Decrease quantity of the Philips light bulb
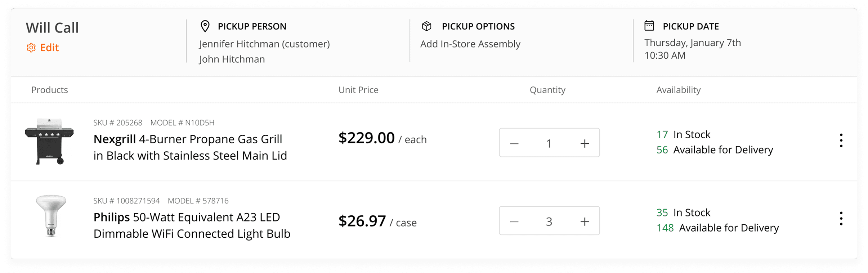The height and width of the screenshot is (273, 868). (x=514, y=221)
